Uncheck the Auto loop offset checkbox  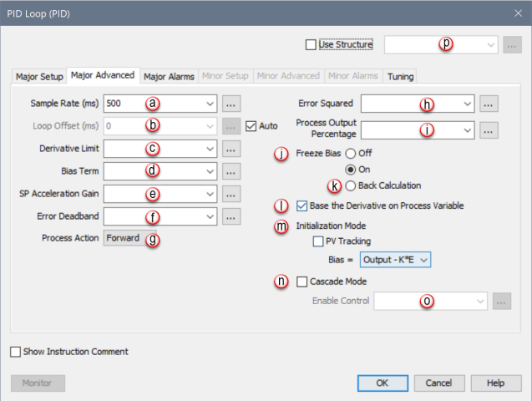(252, 127)
